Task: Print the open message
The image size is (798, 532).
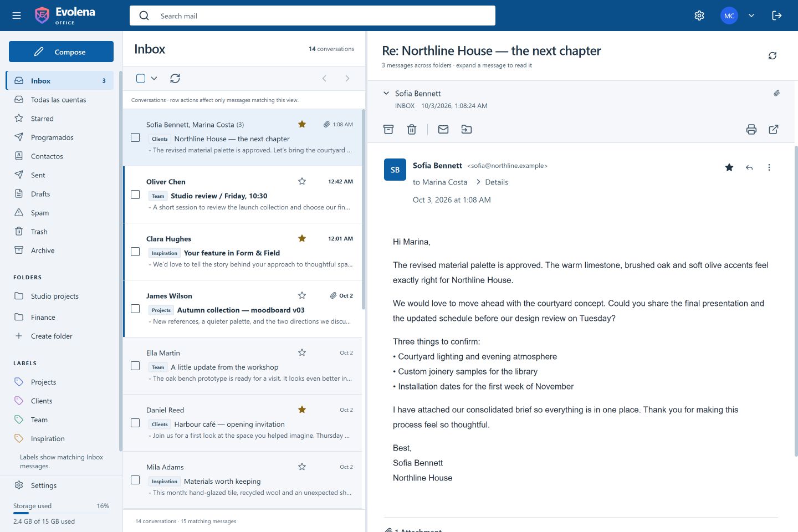Action: click(x=751, y=129)
